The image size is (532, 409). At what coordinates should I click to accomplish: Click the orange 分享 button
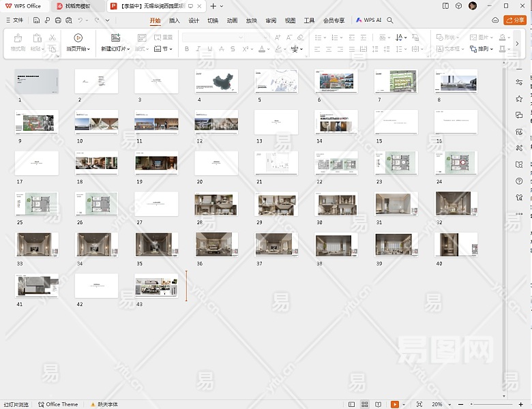click(515, 20)
